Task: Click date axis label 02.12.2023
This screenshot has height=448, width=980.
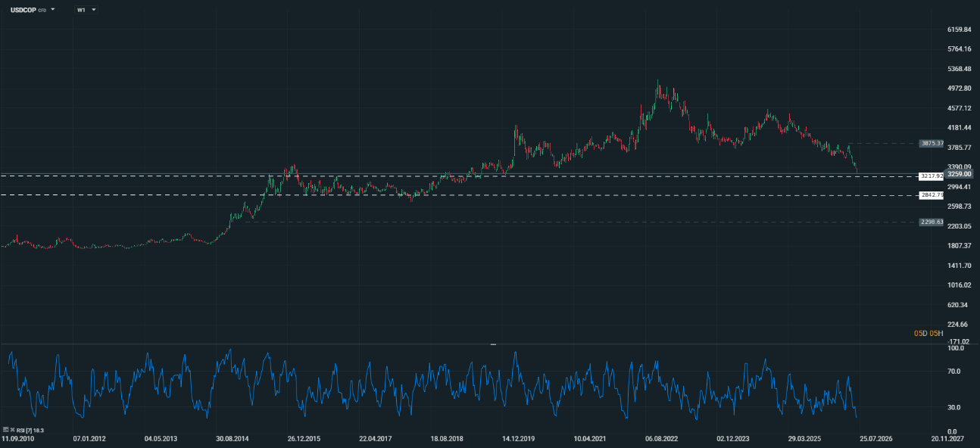Action: 732,438
